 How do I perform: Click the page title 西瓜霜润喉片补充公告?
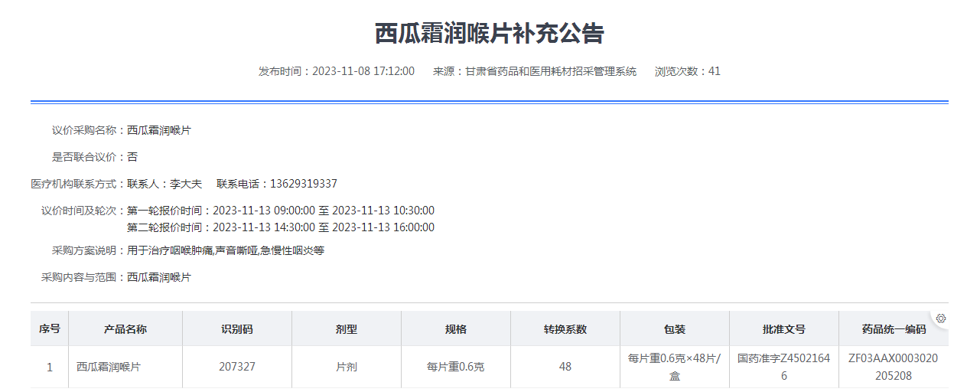tap(490, 33)
